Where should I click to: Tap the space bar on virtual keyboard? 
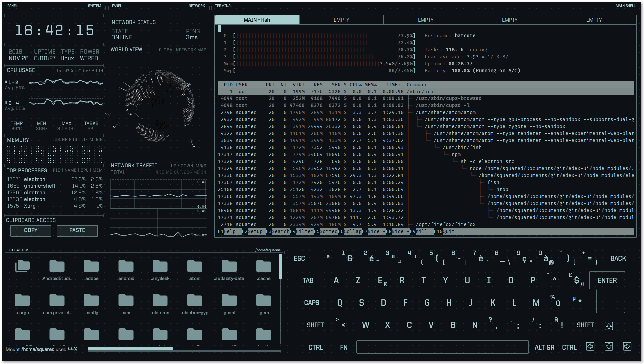click(x=443, y=347)
